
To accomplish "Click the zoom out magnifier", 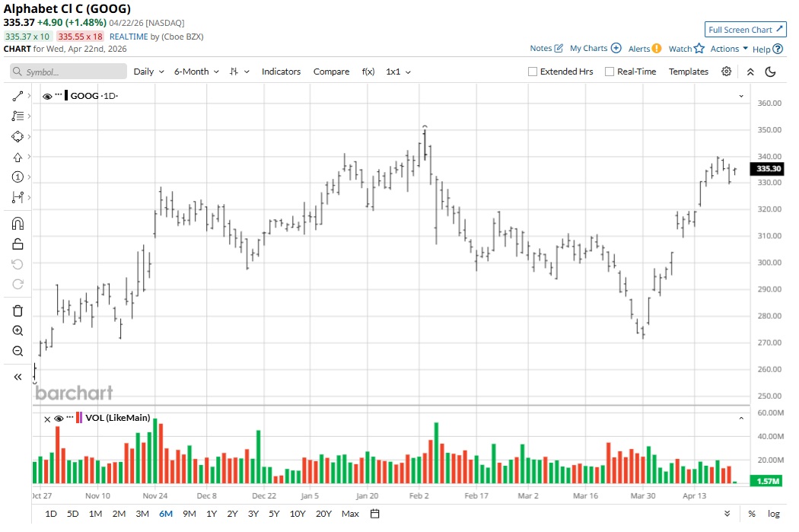I will [18, 351].
